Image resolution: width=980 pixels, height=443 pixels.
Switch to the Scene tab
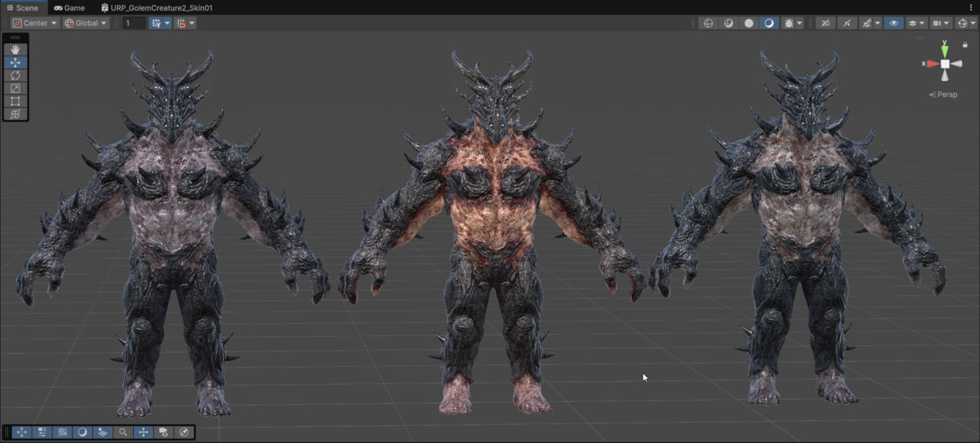pos(22,7)
